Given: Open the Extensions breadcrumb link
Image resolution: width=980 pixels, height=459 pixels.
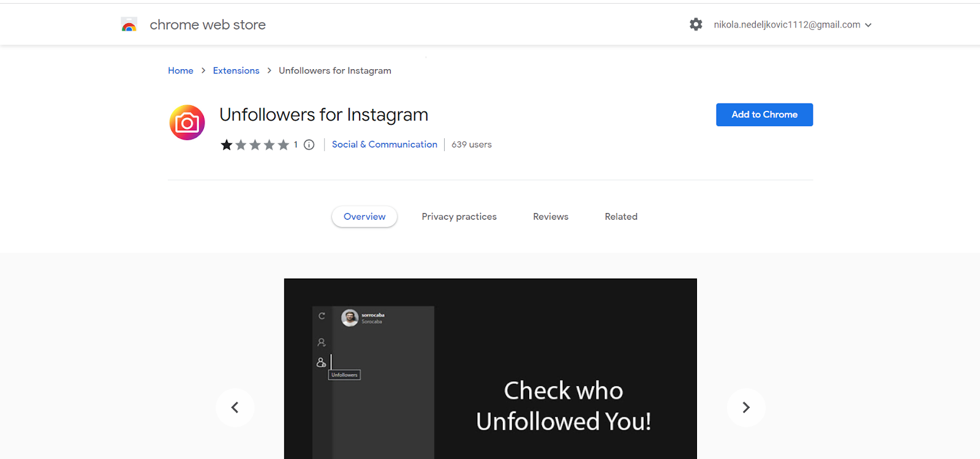Looking at the screenshot, I should tap(236, 71).
